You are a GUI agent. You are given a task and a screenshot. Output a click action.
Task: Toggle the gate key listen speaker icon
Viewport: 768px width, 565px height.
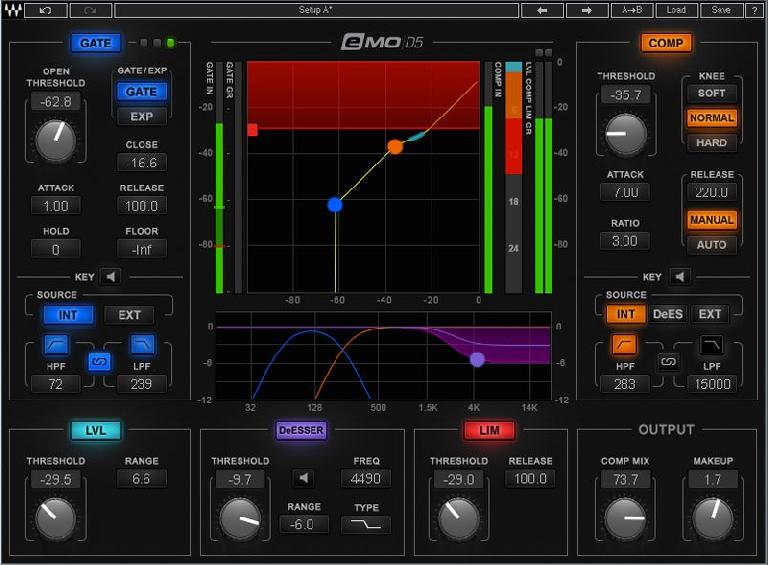[x=111, y=277]
